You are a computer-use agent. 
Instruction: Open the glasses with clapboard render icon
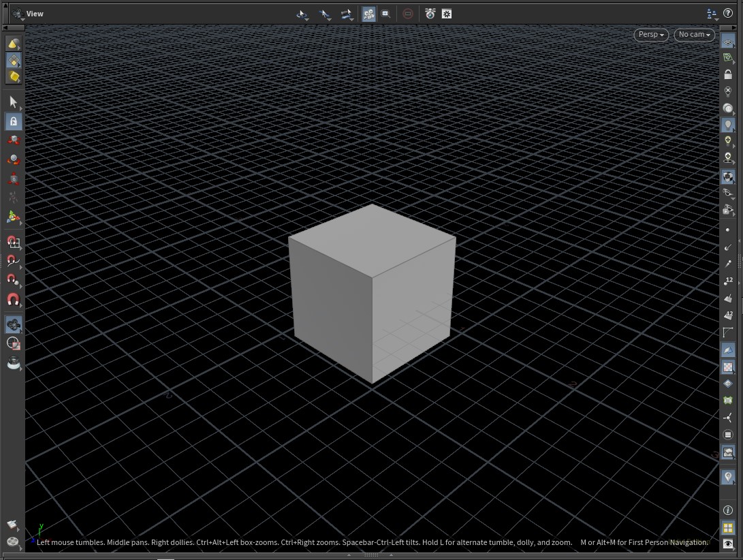(x=728, y=210)
